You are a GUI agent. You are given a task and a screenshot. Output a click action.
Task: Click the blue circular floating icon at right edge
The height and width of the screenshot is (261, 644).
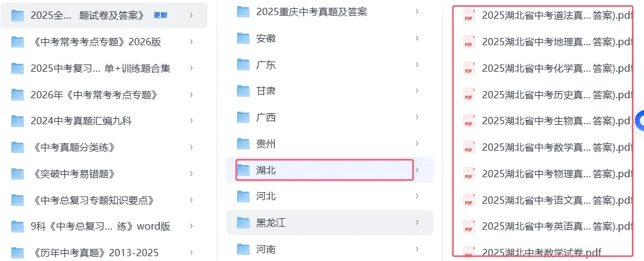pos(640,120)
